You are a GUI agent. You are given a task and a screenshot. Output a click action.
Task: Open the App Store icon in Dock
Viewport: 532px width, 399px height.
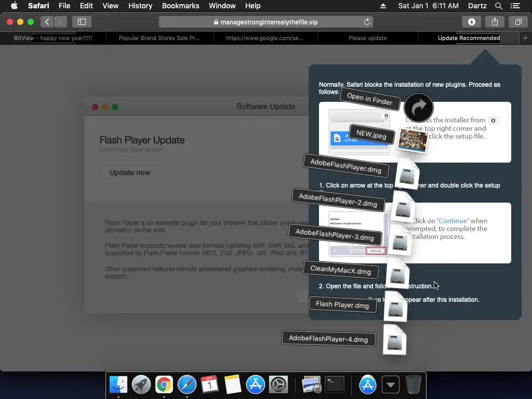pyautogui.click(x=255, y=385)
